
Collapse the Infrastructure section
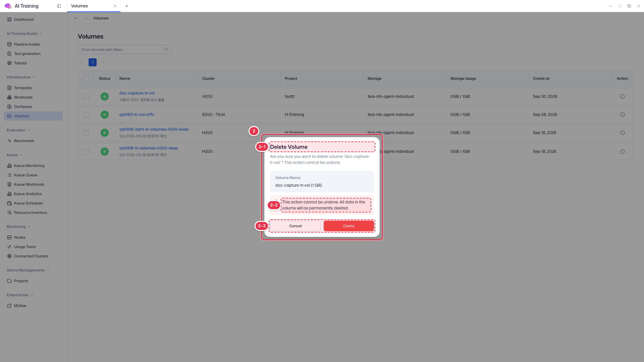click(21, 77)
